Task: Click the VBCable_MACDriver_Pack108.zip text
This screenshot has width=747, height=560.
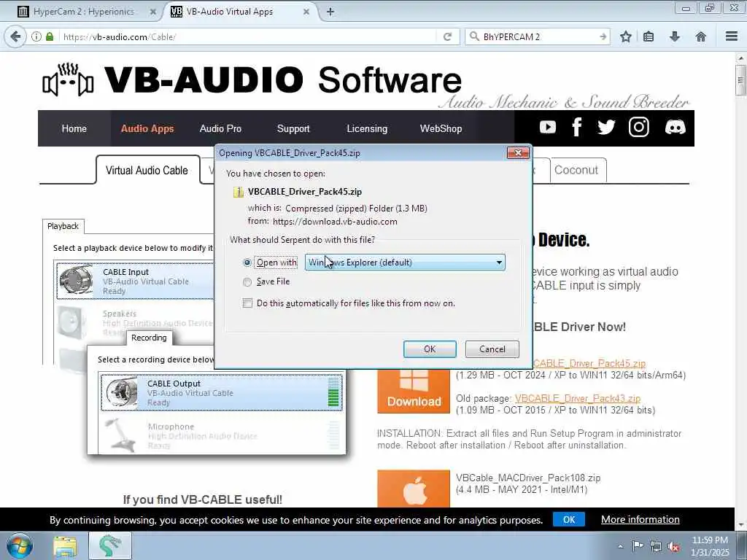Action: [x=528, y=478]
